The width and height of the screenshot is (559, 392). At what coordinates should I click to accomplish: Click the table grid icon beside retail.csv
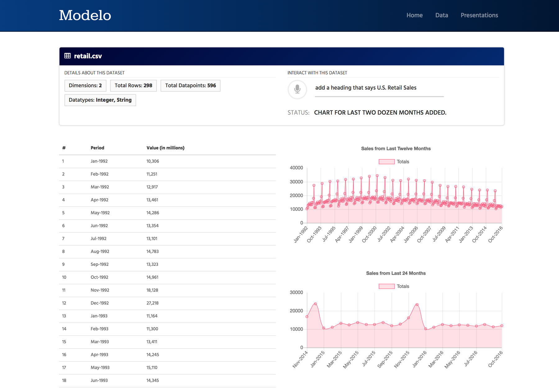(67, 56)
